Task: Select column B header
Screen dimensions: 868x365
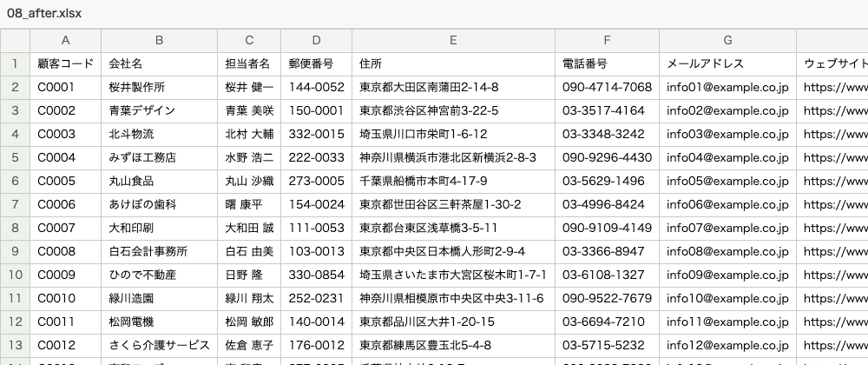Action: pyautogui.click(x=160, y=41)
